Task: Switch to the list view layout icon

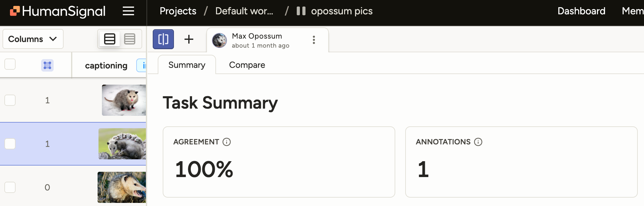Action: pos(110,39)
